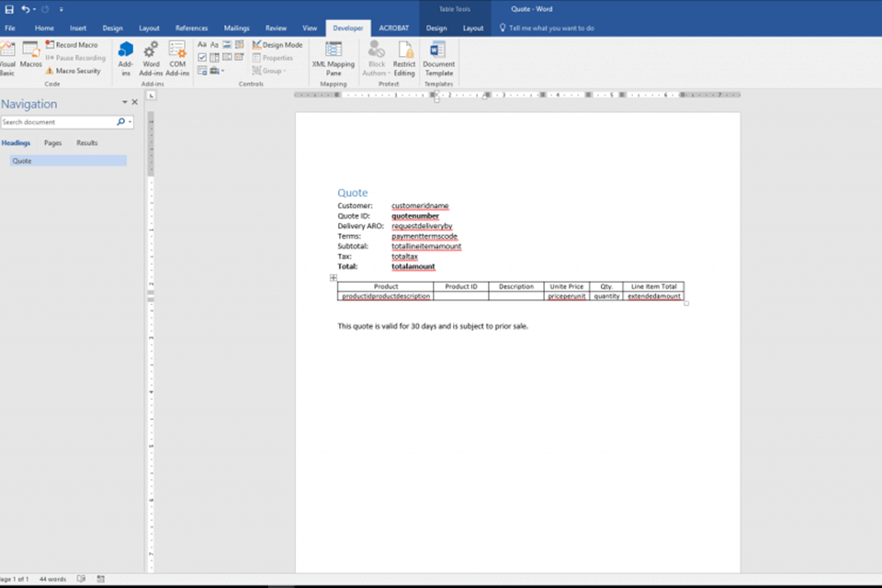Open the XML Mapping Pane
Image resolution: width=882 pixels, height=588 pixels.
pos(333,55)
